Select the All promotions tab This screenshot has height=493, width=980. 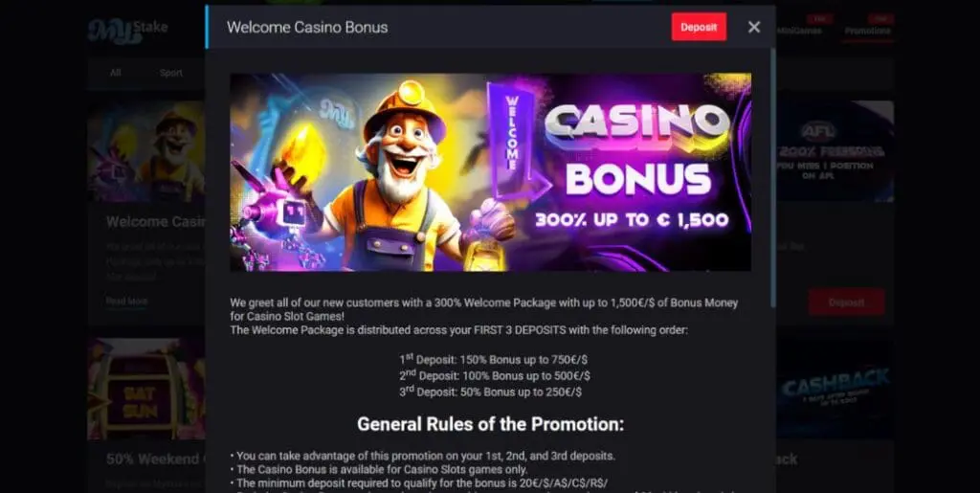[x=116, y=73]
